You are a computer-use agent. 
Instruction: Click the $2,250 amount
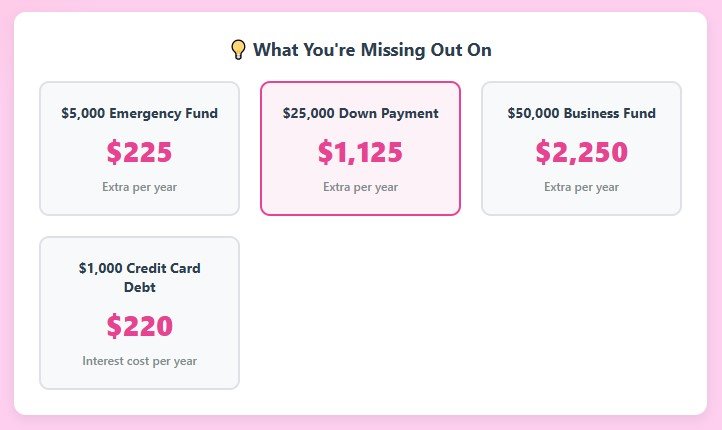[582, 152]
